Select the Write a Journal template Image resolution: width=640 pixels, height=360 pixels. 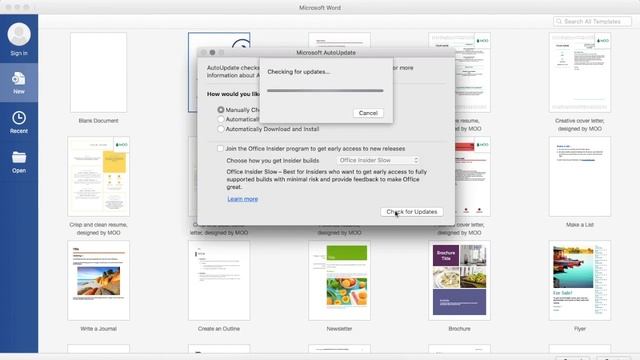pyautogui.click(x=98, y=280)
